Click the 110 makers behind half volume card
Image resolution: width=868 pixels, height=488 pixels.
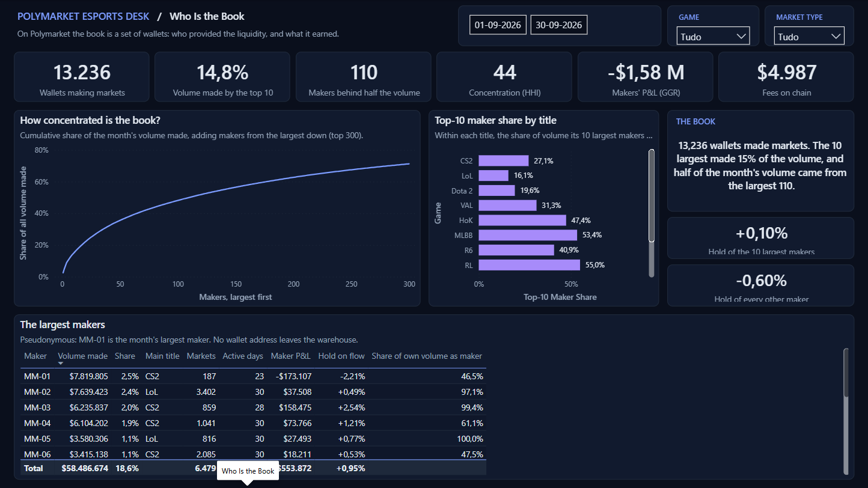[364, 77]
